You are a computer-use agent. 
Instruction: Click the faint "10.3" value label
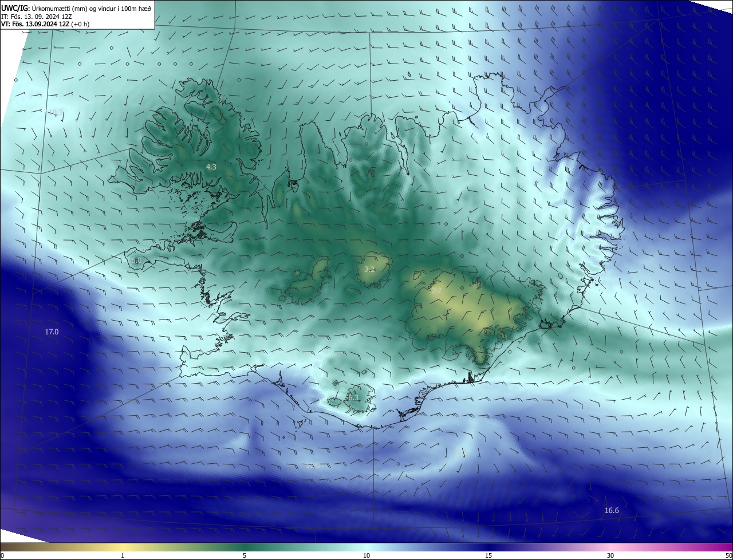pyautogui.click(x=56, y=112)
